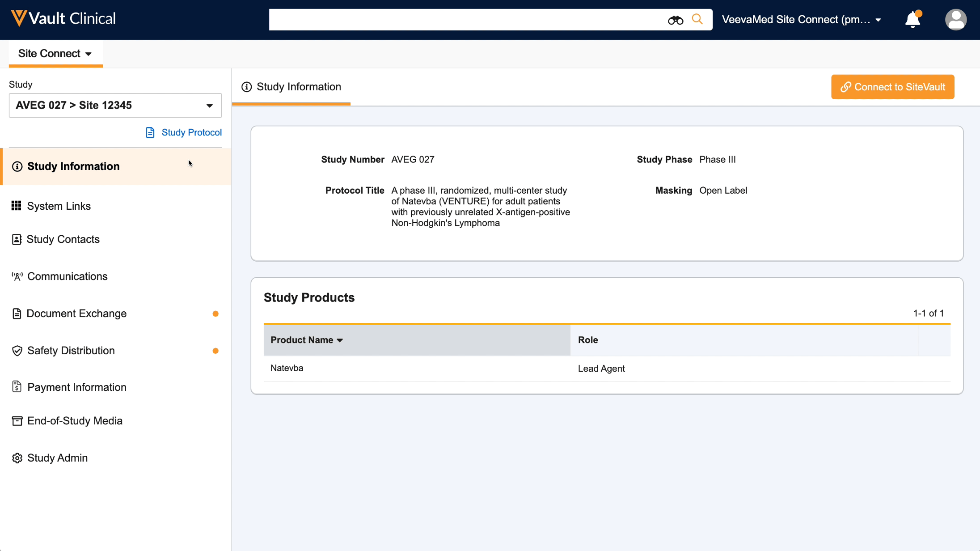
Task: Open Study Admin settings
Action: tap(57, 458)
